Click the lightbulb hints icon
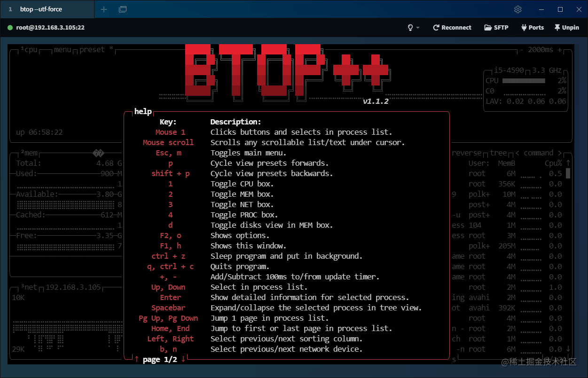 click(x=410, y=28)
